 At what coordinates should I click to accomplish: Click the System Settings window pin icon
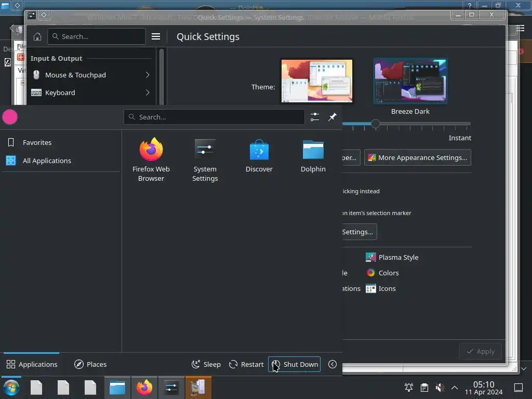(44, 15)
